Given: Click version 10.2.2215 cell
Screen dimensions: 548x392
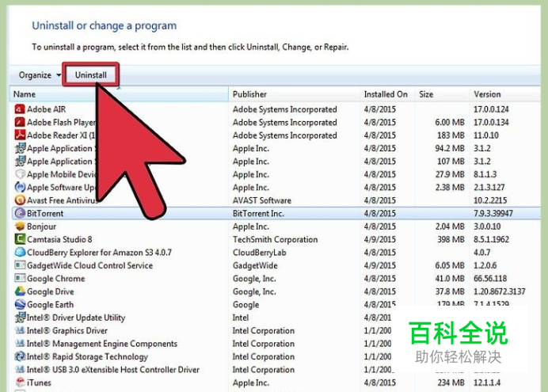Looking at the screenshot, I should [490, 200].
